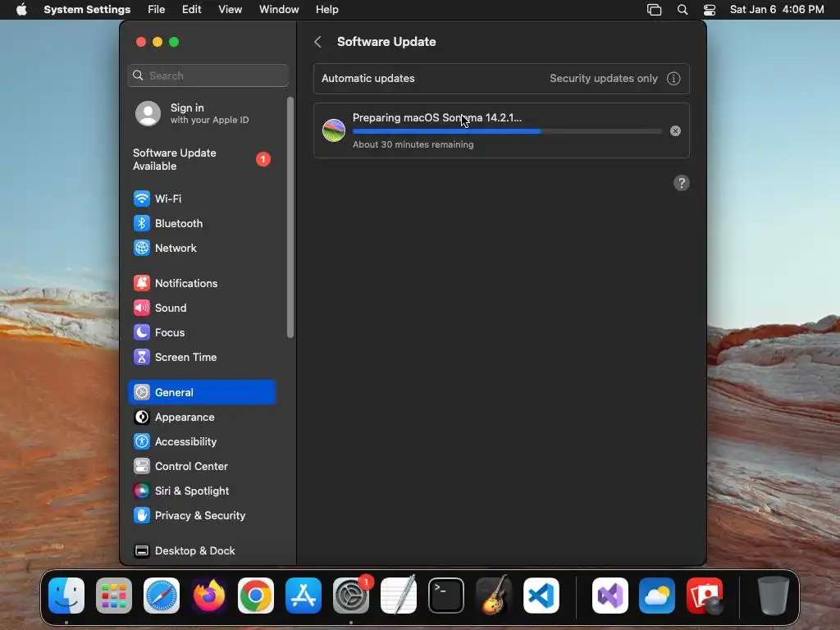Open Finder from the Dock
The image size is (840, 630).
[66, 596]
